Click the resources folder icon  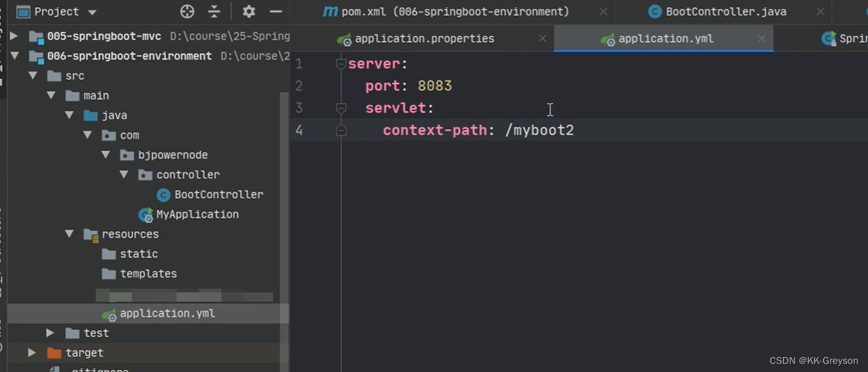click(91, 235)
